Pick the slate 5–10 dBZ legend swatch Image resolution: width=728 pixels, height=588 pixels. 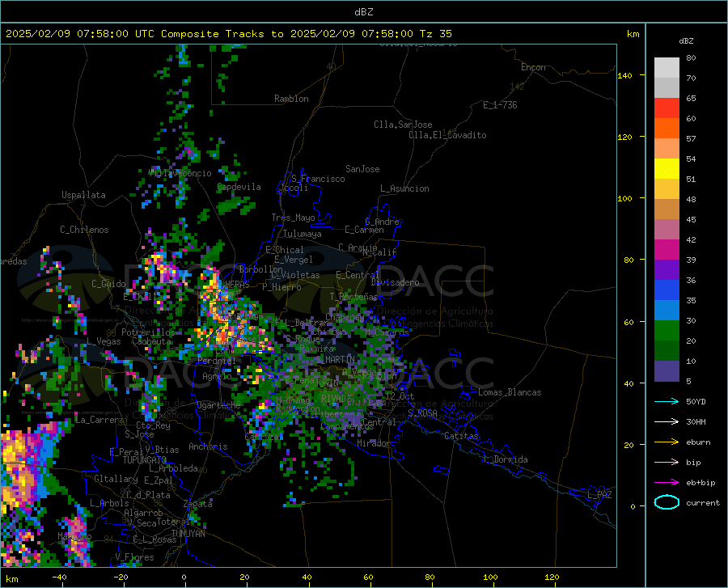pos(667,371)
